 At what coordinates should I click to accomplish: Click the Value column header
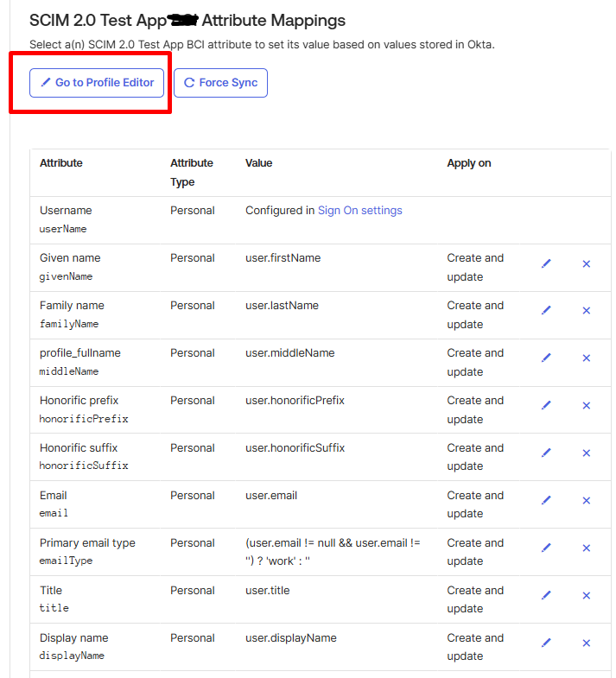tap(258, 163)
